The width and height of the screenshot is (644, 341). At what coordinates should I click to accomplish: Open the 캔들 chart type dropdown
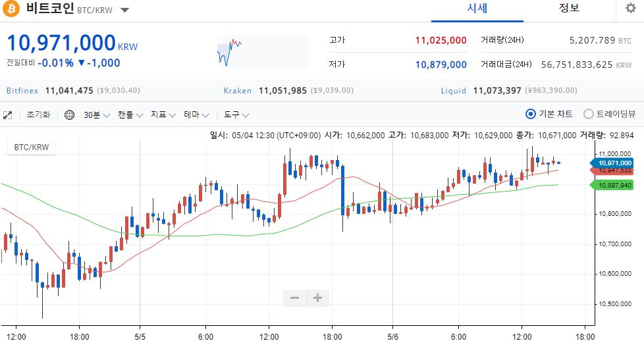point(130,115)
